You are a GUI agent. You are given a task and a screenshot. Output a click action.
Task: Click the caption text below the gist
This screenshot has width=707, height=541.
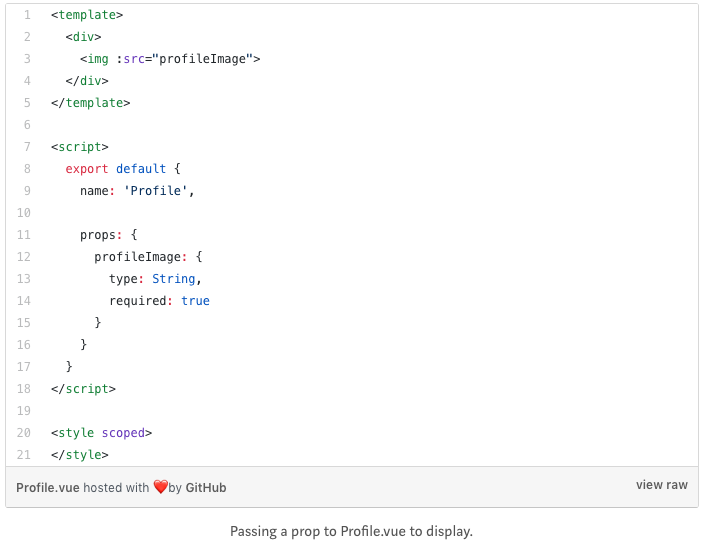pos(351,531)
